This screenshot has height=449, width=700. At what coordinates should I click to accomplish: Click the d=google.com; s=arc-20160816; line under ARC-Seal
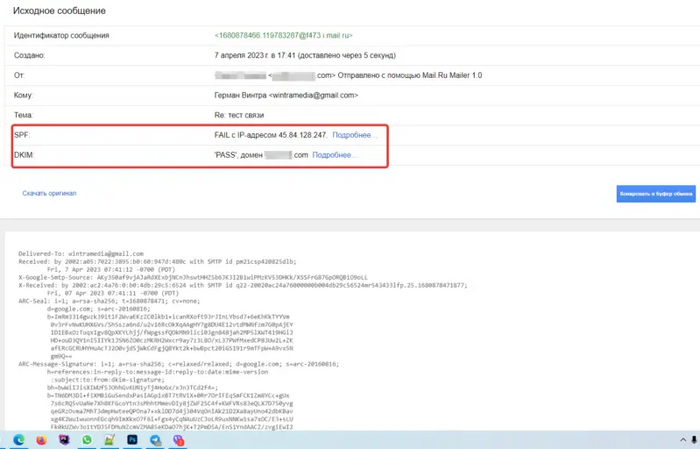point(99,309)
